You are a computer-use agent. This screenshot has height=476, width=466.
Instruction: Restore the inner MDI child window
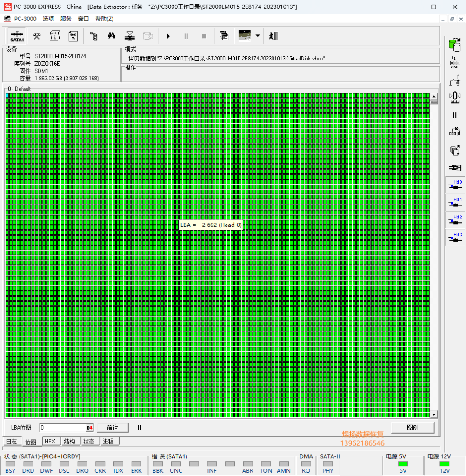(x=452, y=19)
